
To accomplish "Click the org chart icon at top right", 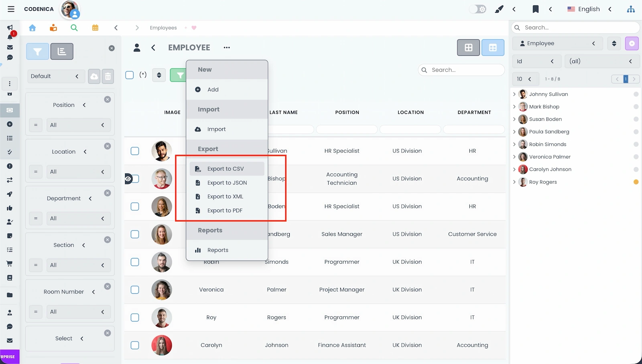I will coord(631,9).
